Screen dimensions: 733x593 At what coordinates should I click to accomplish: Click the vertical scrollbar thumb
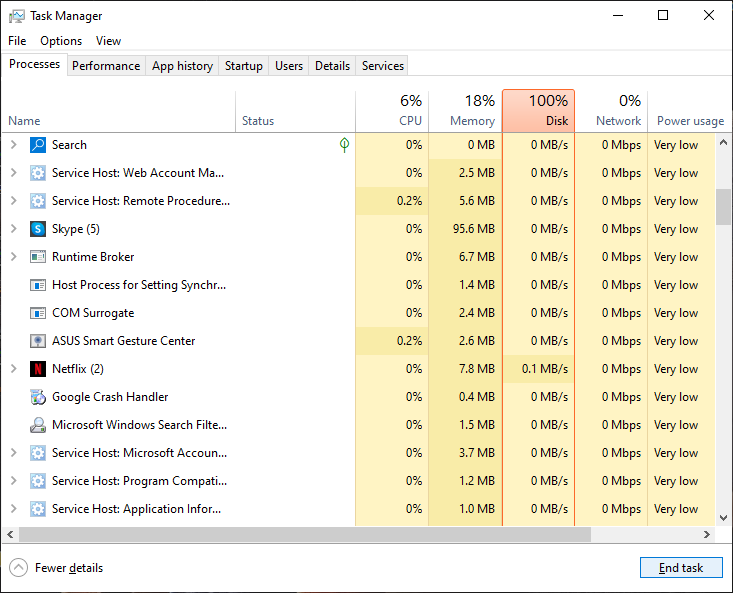[x=724, y=207]
